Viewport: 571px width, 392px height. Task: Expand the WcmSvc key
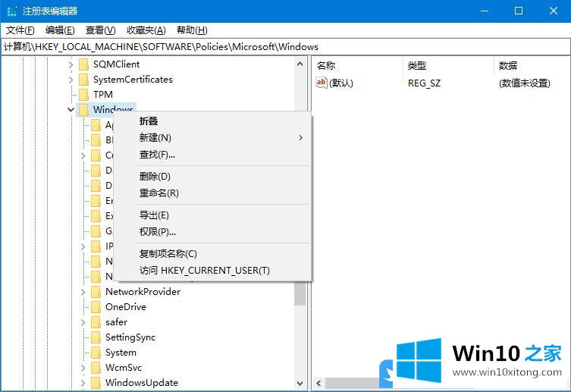pyautogui.click(x=83, y=368)
